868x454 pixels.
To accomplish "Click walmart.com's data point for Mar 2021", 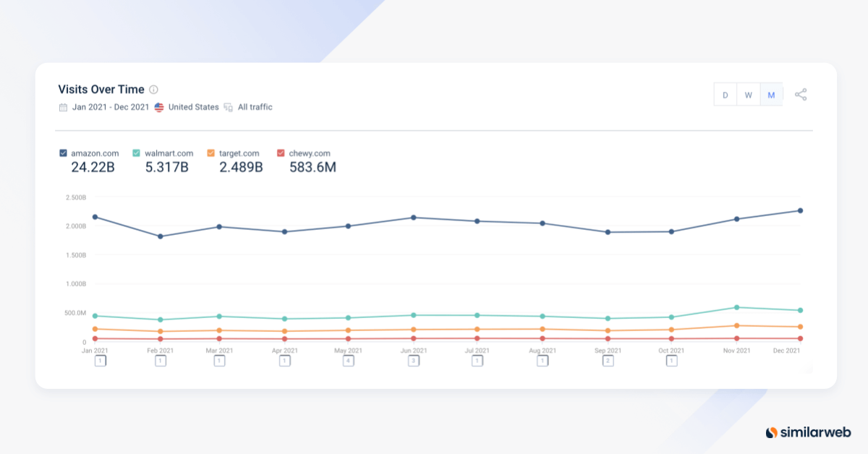I will tap(219, 316).
